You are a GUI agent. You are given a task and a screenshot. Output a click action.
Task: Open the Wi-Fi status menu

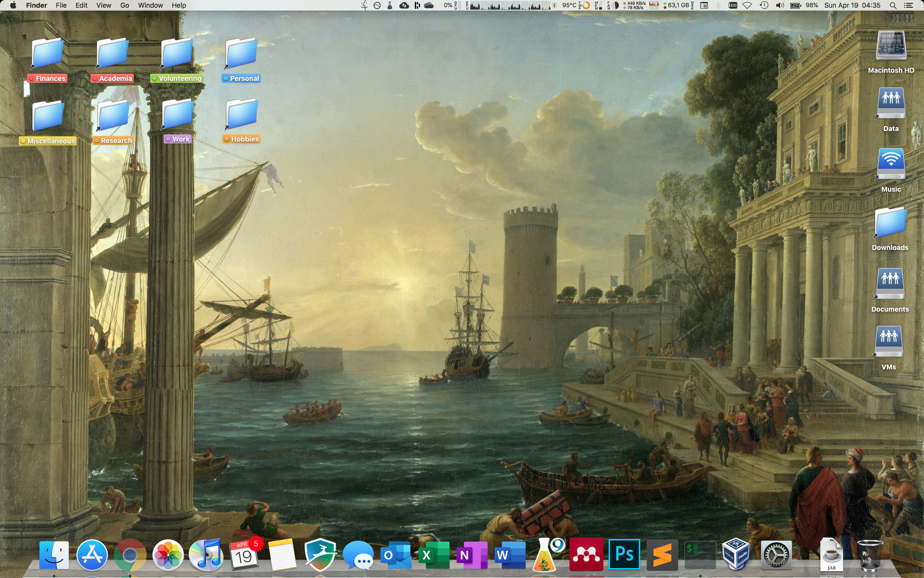coord(747,5)
